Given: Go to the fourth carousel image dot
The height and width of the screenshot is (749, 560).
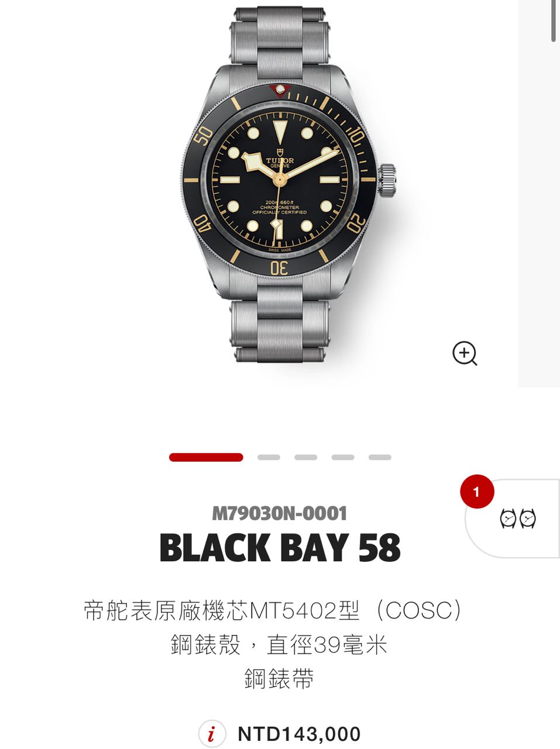Looking at the screenshot, I should 343,457.
